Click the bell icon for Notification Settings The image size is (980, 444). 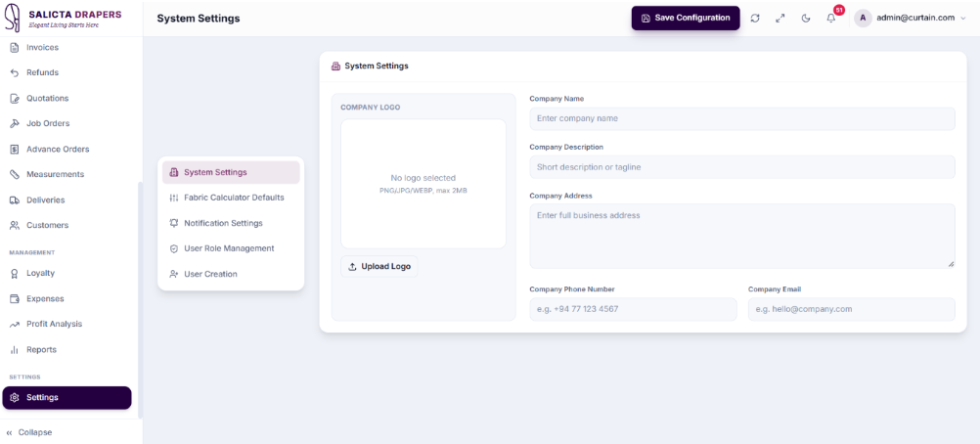(x=174, y=223)
